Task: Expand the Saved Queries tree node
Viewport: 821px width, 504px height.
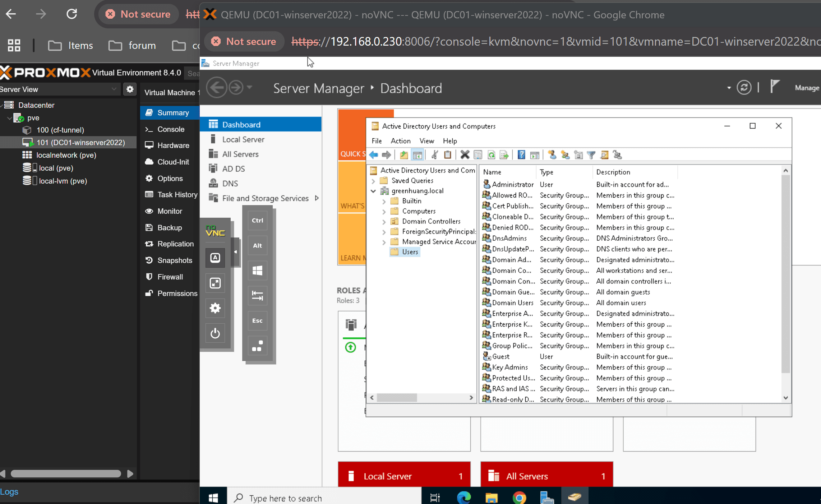Action: coord(373,181)
